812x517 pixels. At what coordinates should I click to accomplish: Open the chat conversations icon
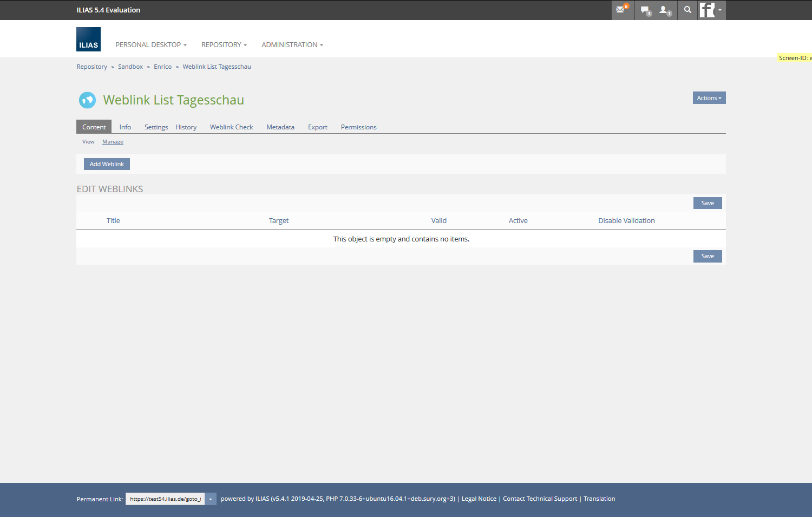click(x=645, y=10)
